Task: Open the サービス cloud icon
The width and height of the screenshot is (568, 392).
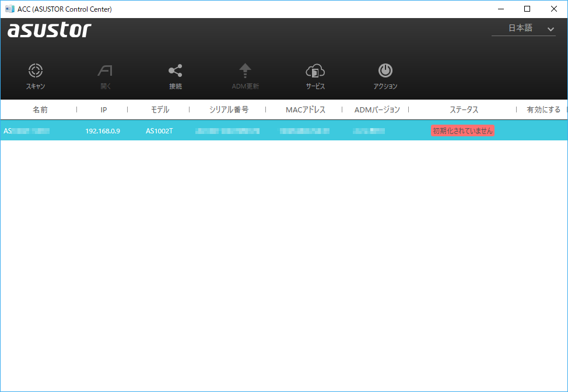Action: point(315,71)
